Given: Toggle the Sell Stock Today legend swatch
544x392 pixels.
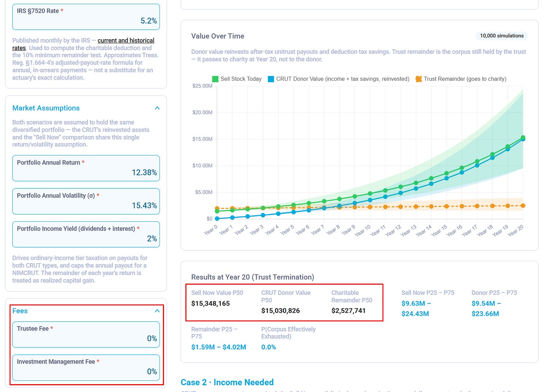Looking at the screenshot, I should (x=215, y=79).
